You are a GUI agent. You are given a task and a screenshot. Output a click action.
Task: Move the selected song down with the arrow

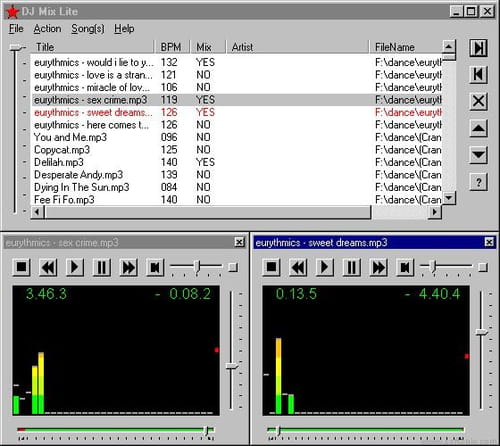pyautogui.click(x=478, y=155)
